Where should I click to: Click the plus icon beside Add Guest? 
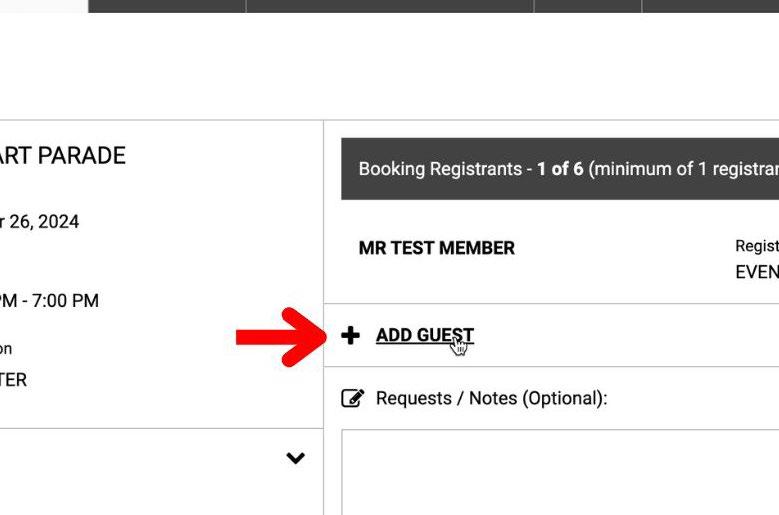pyautogui.click(x=350, y=336)
